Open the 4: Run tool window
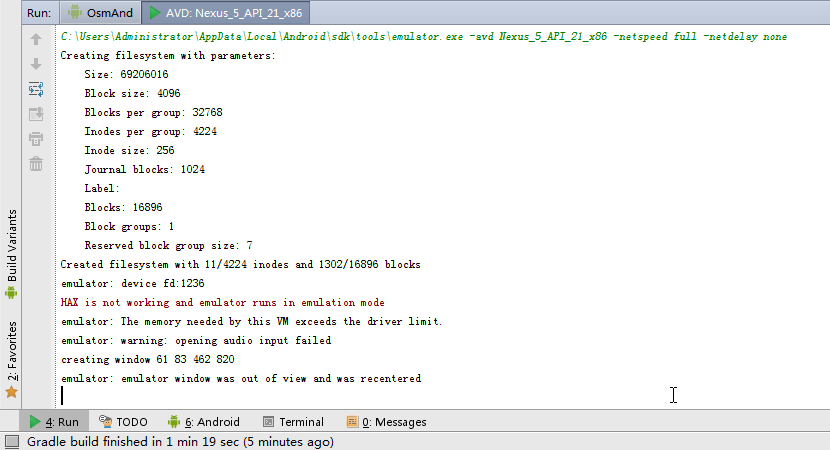This screenshot has width=830, height=450. (x=54, y=422)
